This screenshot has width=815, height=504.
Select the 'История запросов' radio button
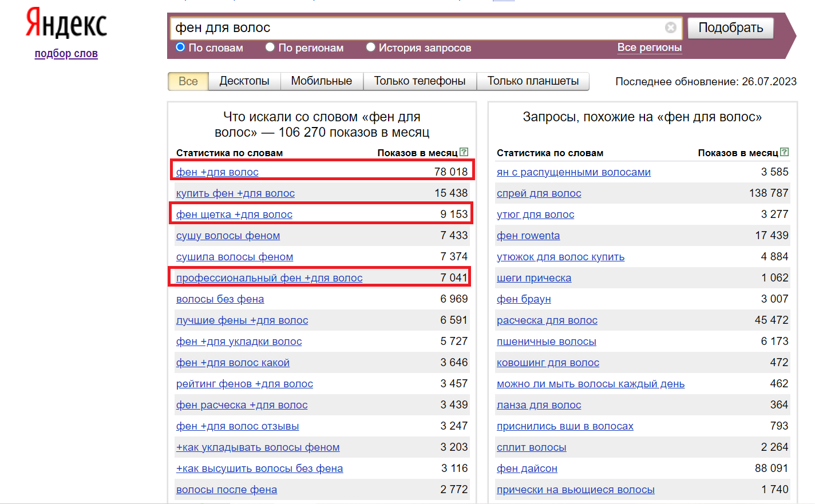(x=370, y=47)
